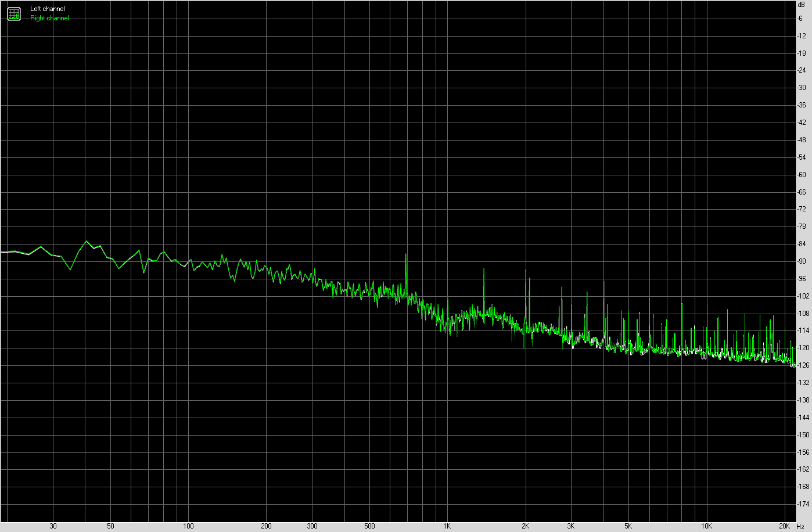Click the 50 Hz frequency label
The height and width of the screenshot is (532, 812).
(111, 526)
